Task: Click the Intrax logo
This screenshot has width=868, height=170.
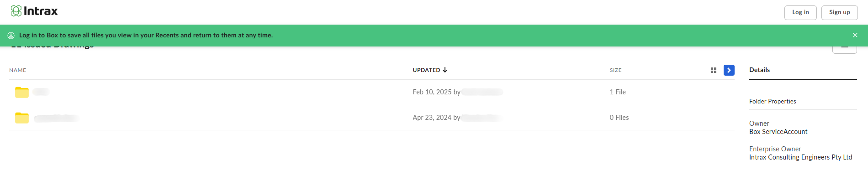Action: click(x=34, y=11)
